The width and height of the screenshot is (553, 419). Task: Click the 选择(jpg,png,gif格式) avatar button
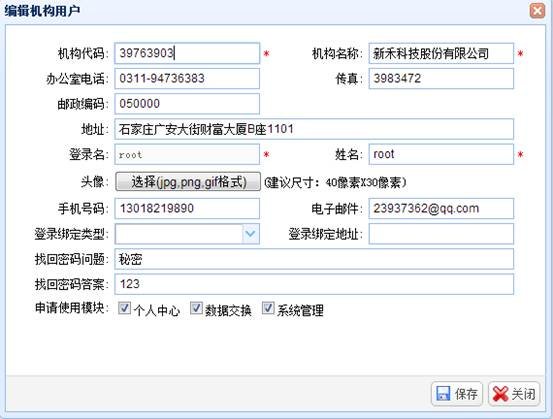[188, 182]
